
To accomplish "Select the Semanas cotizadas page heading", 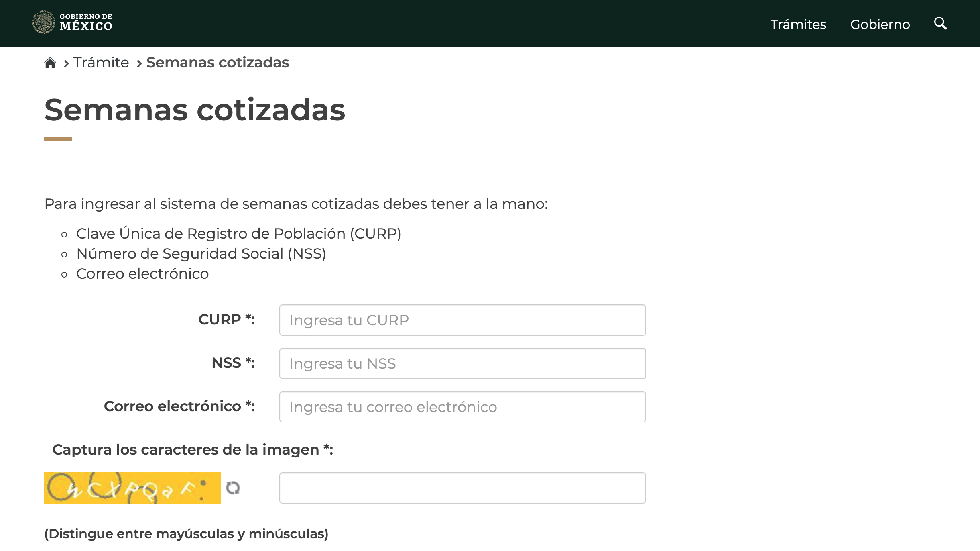I will (x=194, y=109).
